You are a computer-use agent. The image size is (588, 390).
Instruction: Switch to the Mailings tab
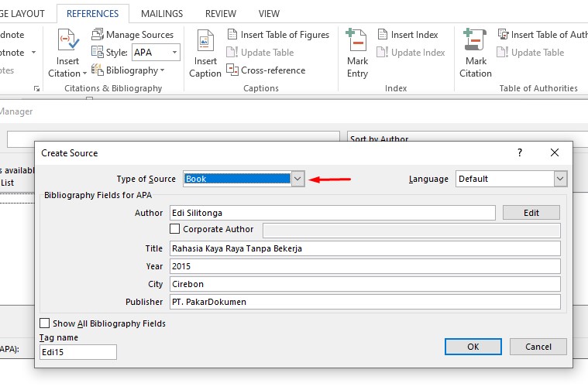click(162, 13)
